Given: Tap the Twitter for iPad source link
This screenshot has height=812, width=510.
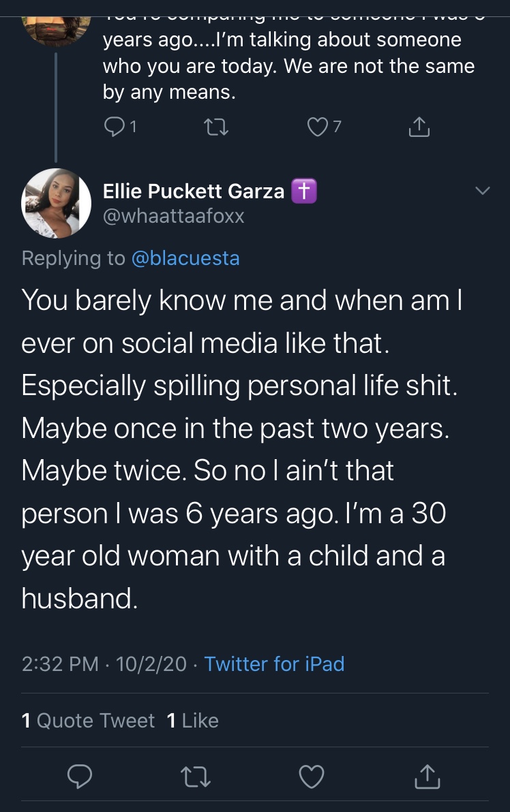Looking at the screenshot, I should coord(274,664).
